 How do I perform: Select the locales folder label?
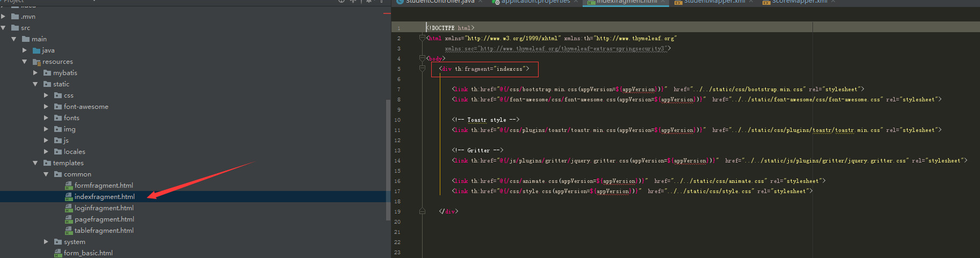[x=75, y=152]
